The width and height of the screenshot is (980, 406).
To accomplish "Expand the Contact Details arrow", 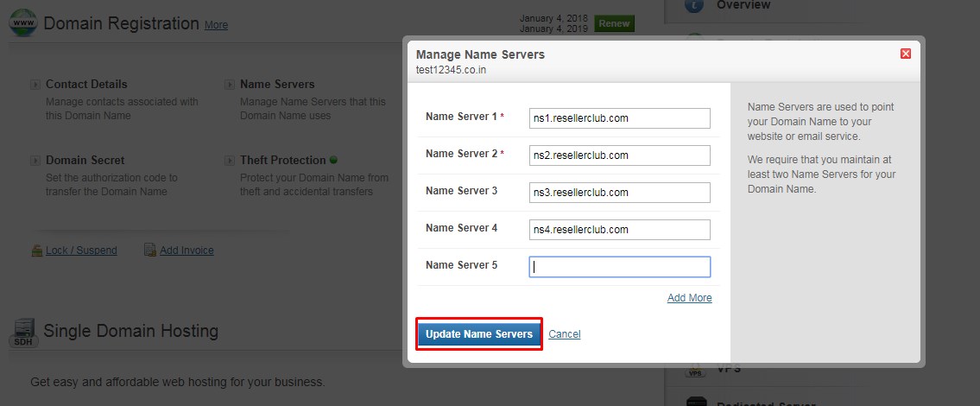I will [35, 85].
